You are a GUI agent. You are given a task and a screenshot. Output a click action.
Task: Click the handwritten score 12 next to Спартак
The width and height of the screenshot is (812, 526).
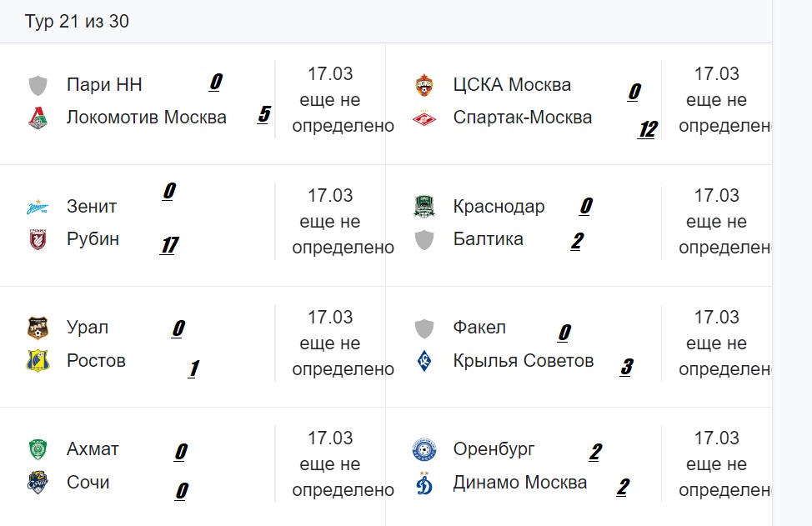coord(648,129)
